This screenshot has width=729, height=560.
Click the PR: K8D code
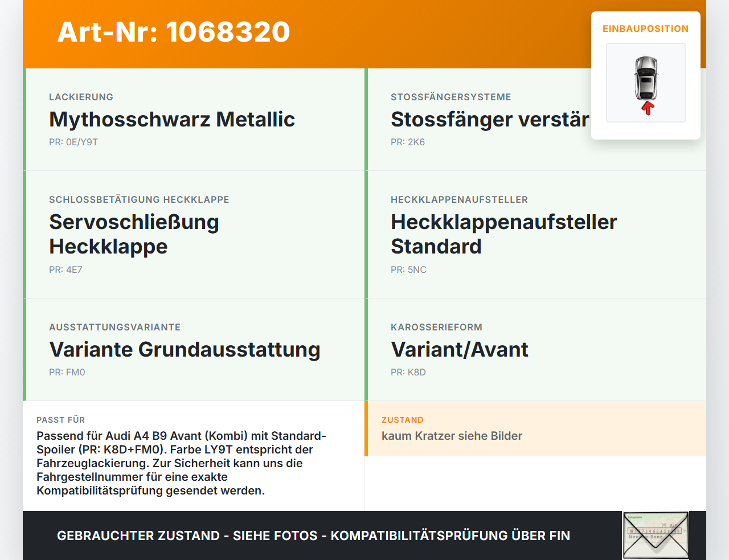(x=408, y=373)
